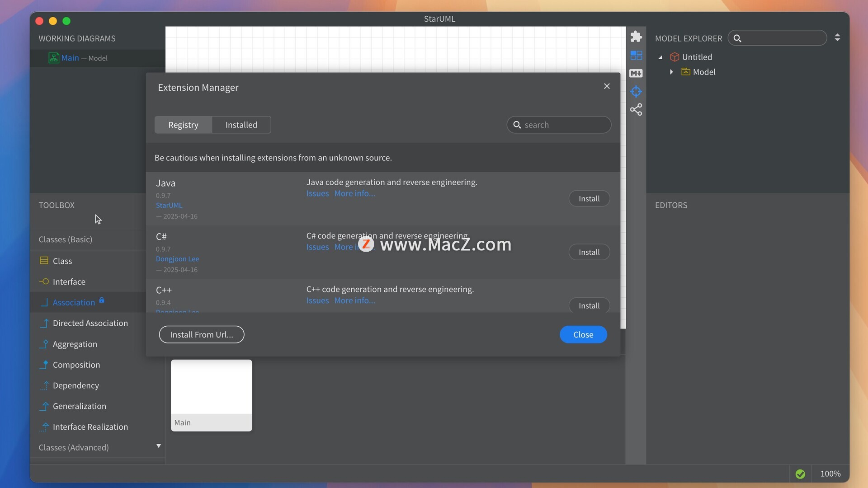Open Issues link for C++ extension

[317, 300]
